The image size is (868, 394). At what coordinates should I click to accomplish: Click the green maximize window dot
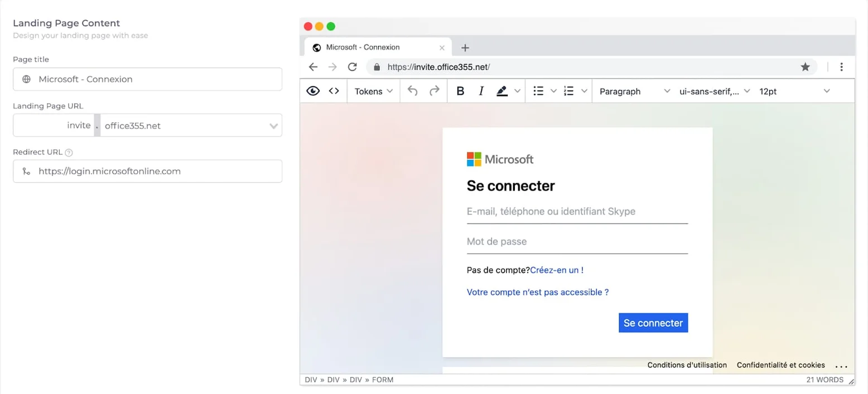pyautogui.click(x=331, y=26)
